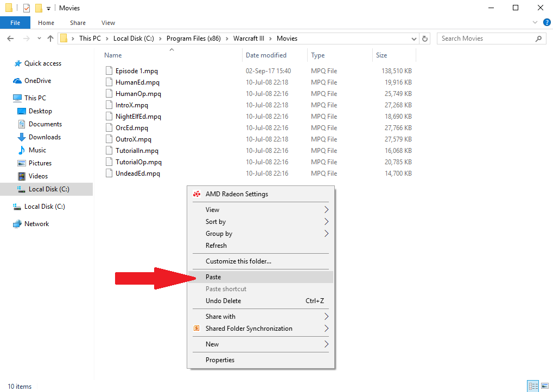553x392 pixels.
Task: Open the Help question mark icon
Action: click(x=546, y=22)
